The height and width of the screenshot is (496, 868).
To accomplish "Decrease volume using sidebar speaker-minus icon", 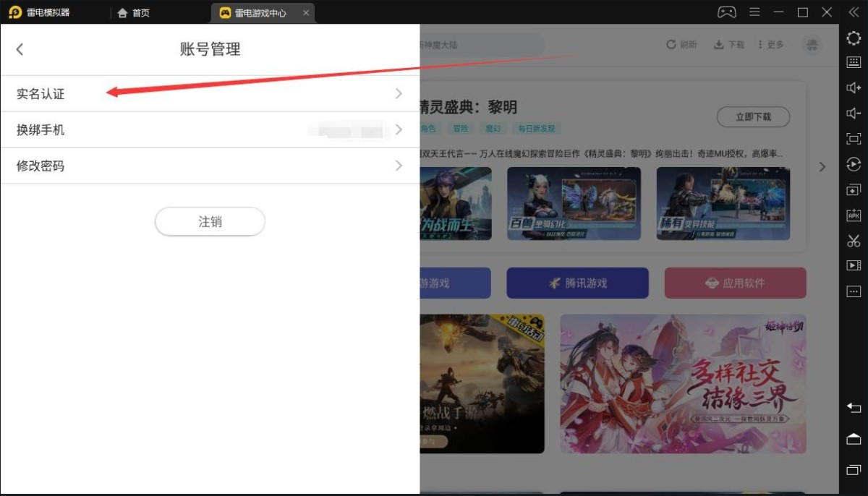I will click(854, 114).
